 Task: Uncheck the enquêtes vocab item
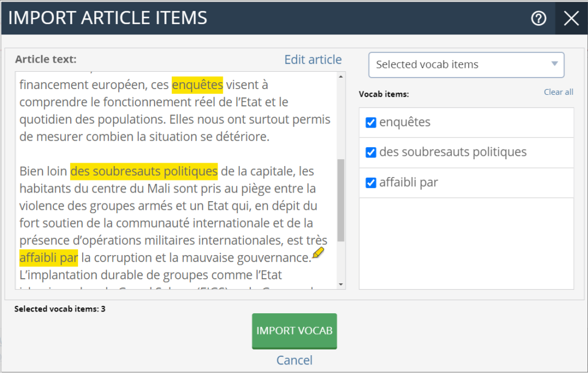click(x=371, y=122)
